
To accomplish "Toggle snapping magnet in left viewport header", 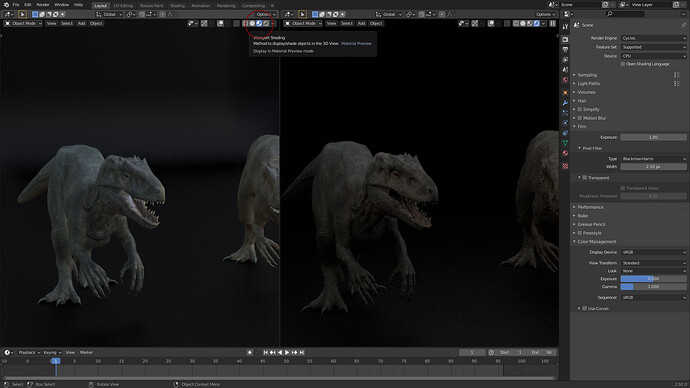I will [x=142, y=15].
